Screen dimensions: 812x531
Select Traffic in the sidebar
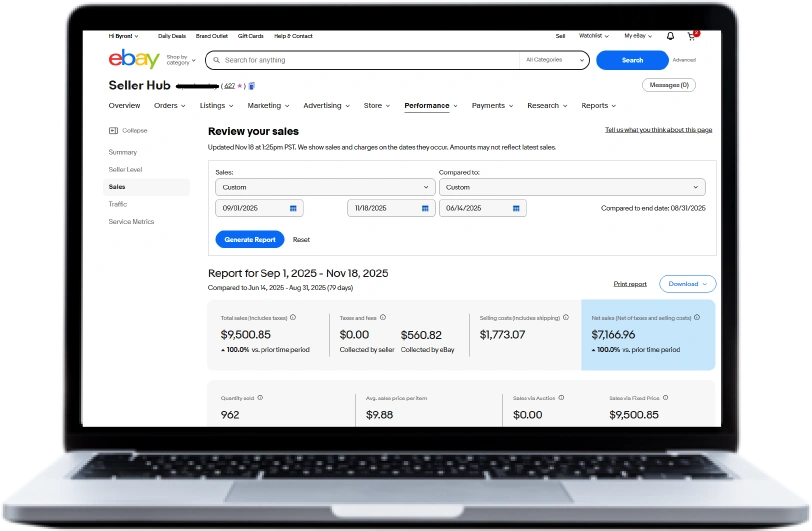118,204
